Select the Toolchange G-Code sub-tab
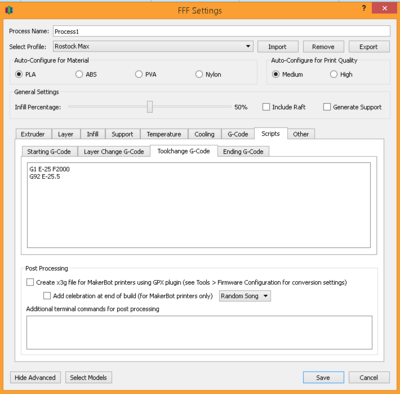400x394 pixels. click(184, 151)
